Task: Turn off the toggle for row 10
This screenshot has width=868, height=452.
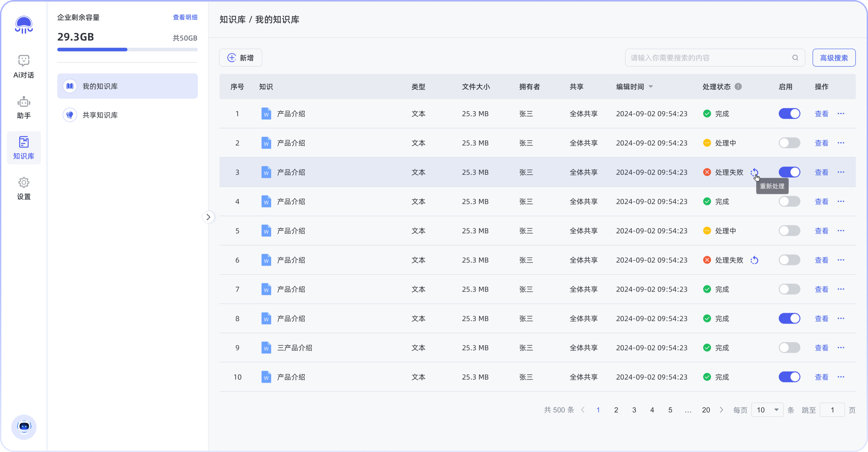Action: coord(789,377)
